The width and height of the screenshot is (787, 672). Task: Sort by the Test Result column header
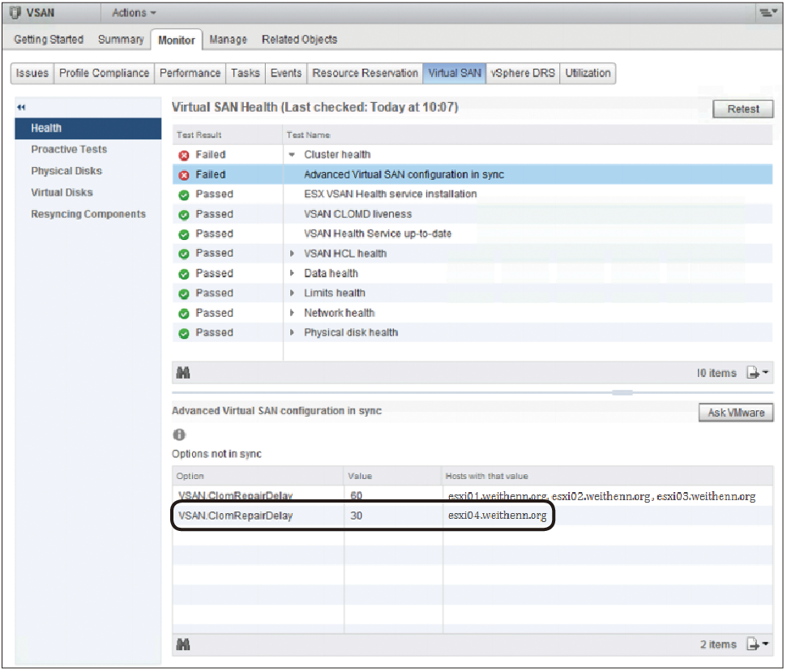tap(228, 135)
